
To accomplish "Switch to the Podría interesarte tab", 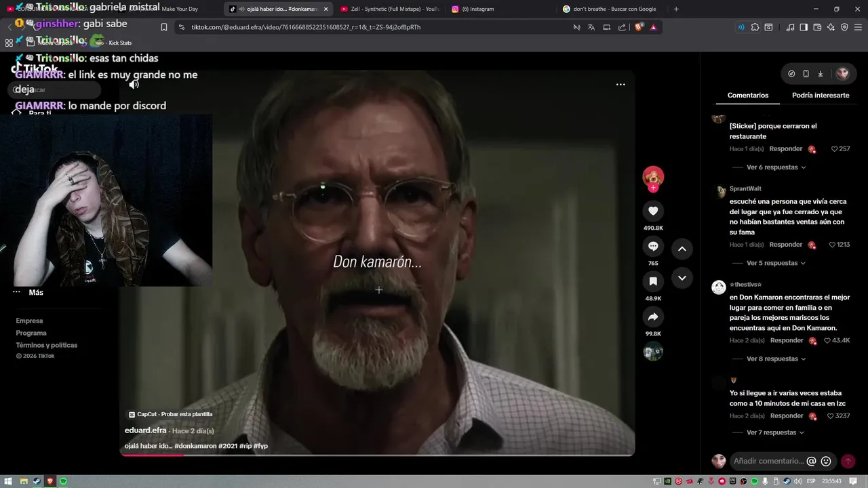I will point(821,96).
